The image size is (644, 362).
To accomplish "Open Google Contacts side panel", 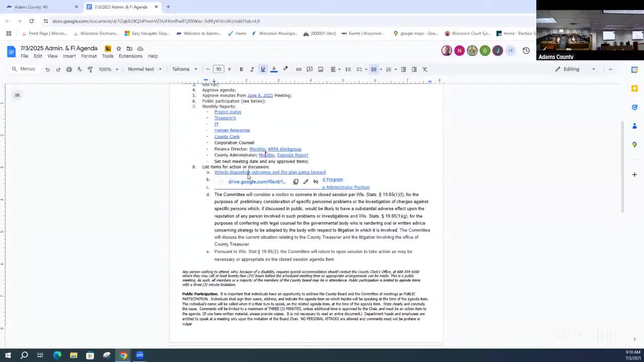I will (634, 126).
